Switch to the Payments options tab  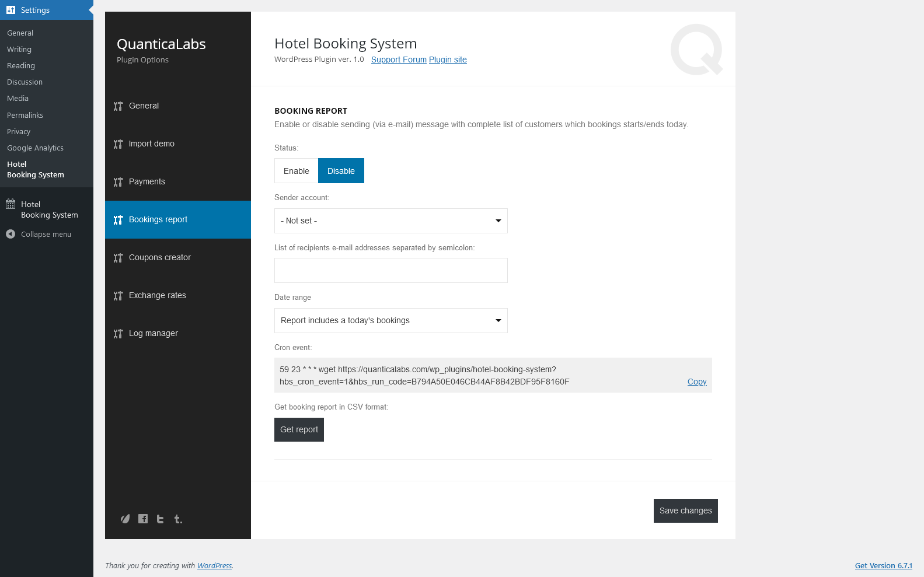[x=147, y=181]
